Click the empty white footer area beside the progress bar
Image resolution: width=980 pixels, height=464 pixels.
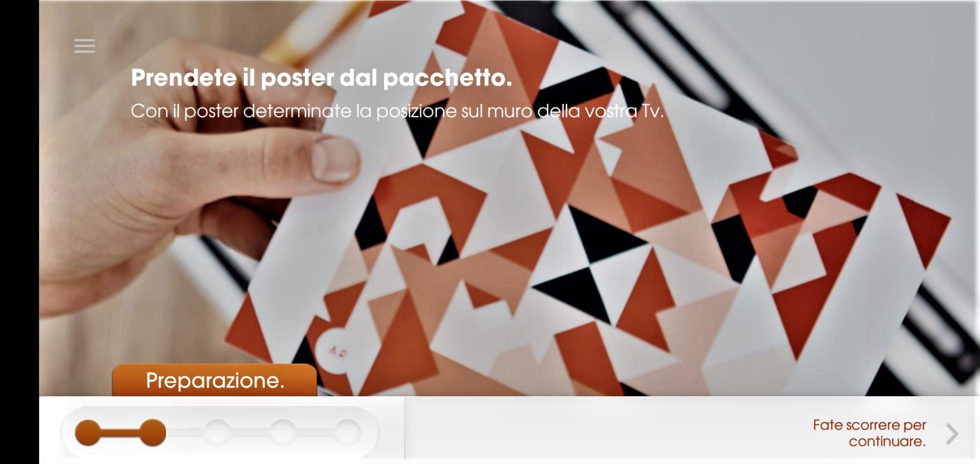(606, 429)
